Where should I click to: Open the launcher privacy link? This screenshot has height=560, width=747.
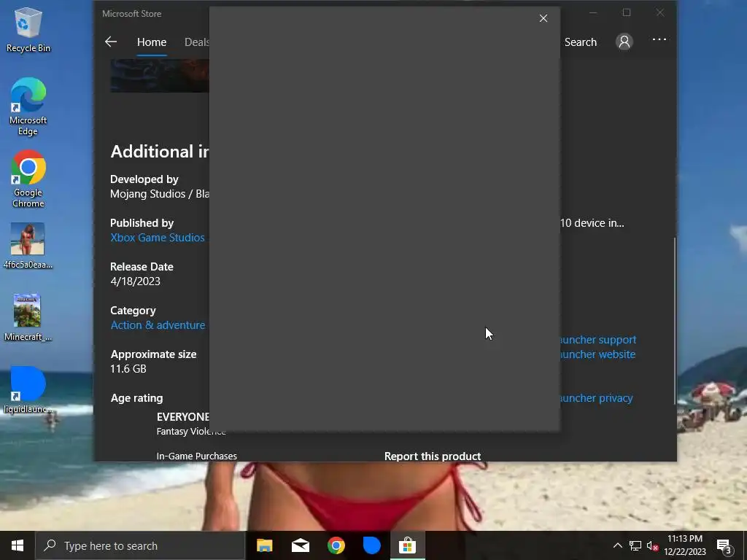click(597, 398)
